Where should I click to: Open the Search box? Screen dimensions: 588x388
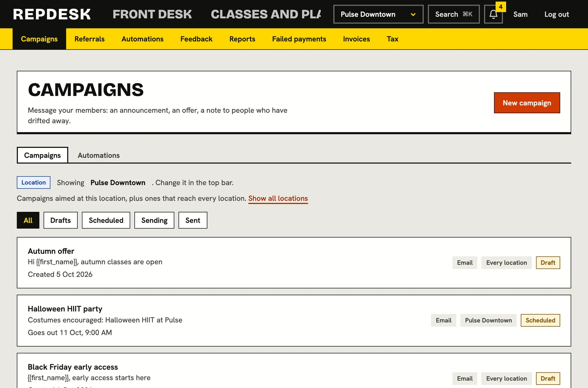(x=454, y=14)
